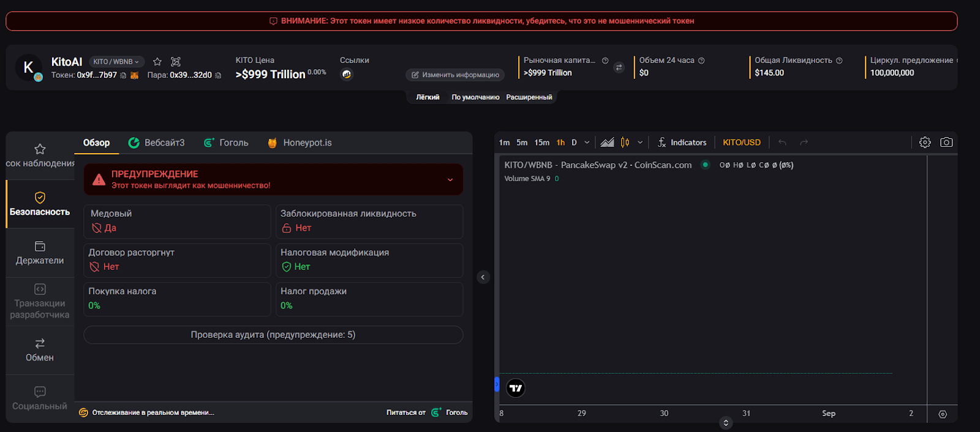Screen dimensions: 980x432
Task: Redo the last chart action
Action: click(804, 143)
